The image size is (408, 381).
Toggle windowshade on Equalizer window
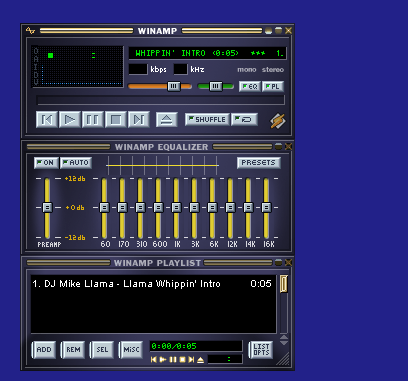(278, 146)
